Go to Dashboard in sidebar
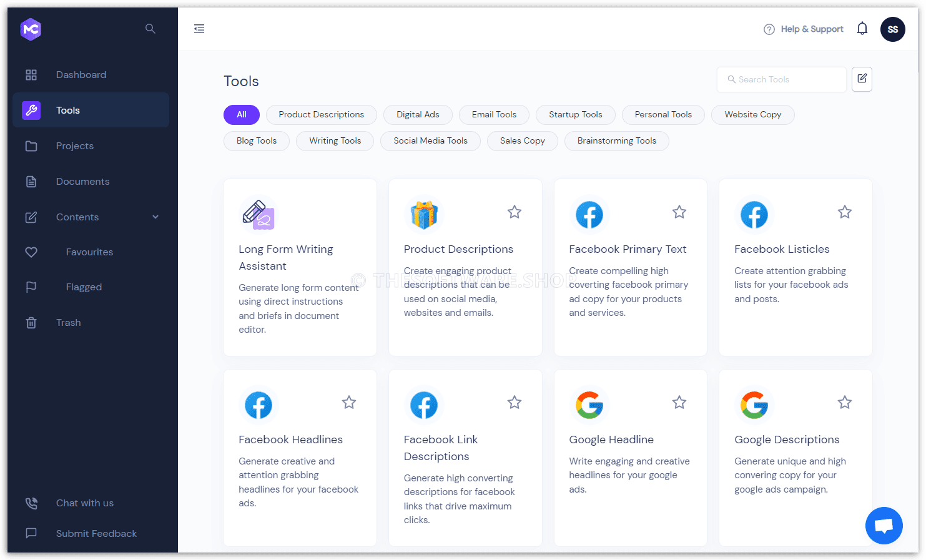This screenshot has height=560, width=926. (x=81, y=75)
